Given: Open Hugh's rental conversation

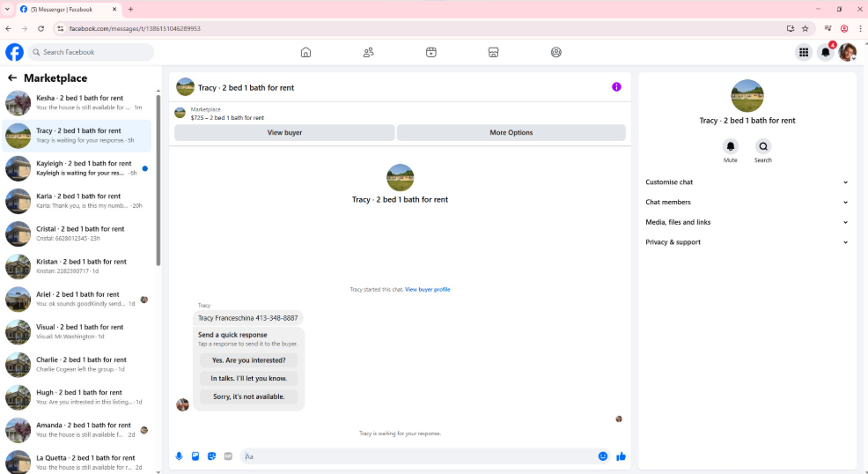Looking at the screenshot, I should (77, 397).
